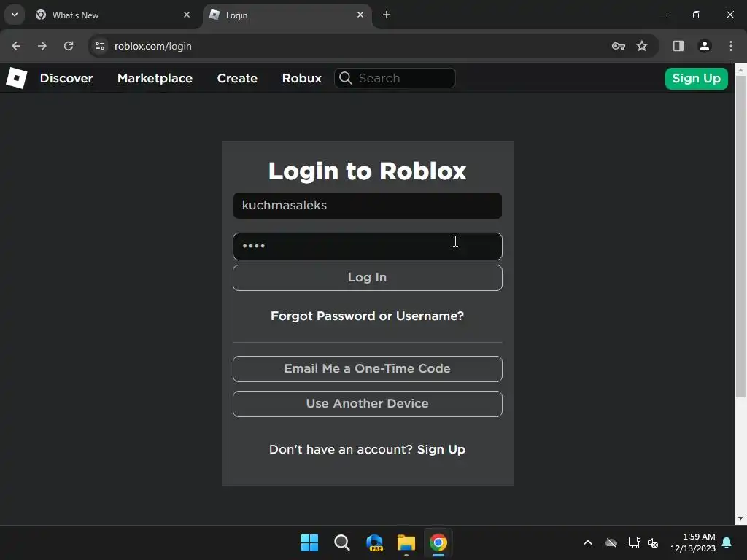This screenshot has width=747, height=560.
Task: Launch Edge Preview from taskbar
Action: (x=374, y=542)
